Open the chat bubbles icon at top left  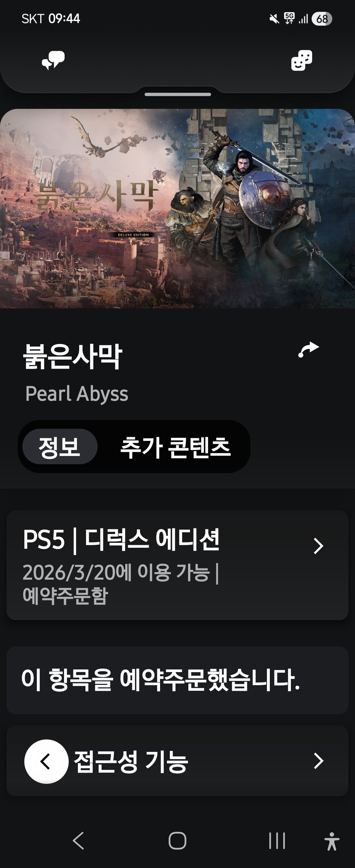[x=53, y=60]
